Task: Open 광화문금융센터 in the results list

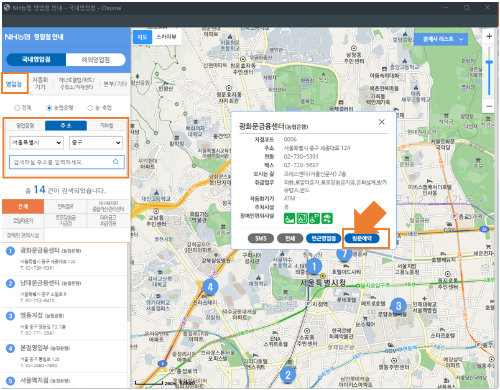Action: [65, 258]
